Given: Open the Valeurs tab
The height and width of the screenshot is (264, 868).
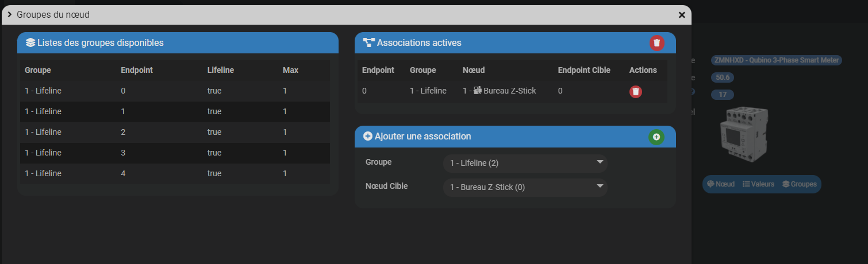Looking at the screenshot, I should click(758, 184).
